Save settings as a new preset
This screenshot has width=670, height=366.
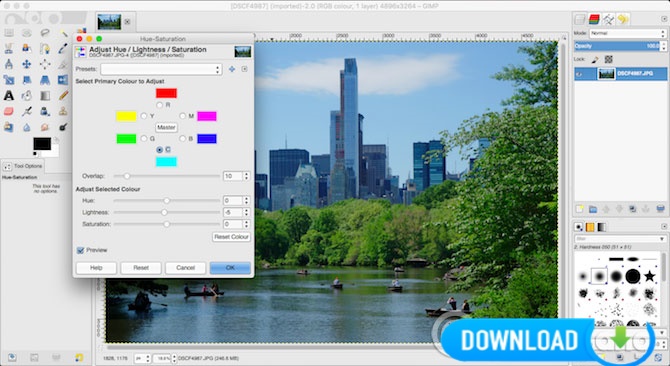coord(232,69)
